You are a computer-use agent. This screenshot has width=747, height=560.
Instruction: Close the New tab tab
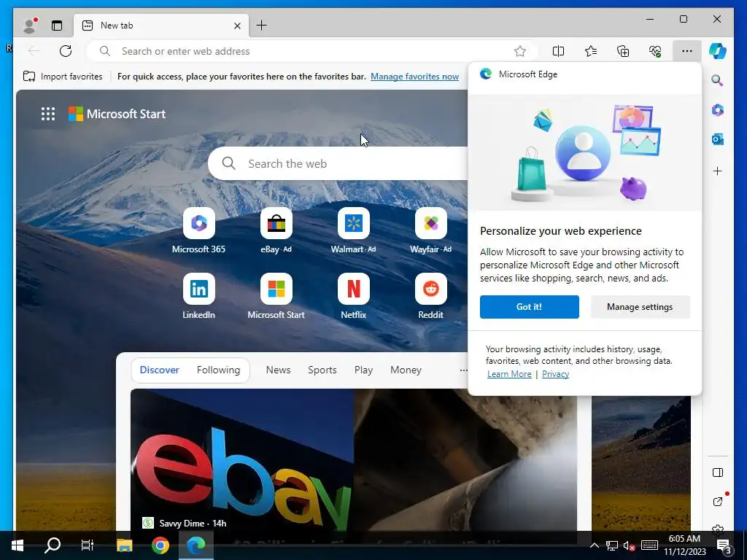237,26
